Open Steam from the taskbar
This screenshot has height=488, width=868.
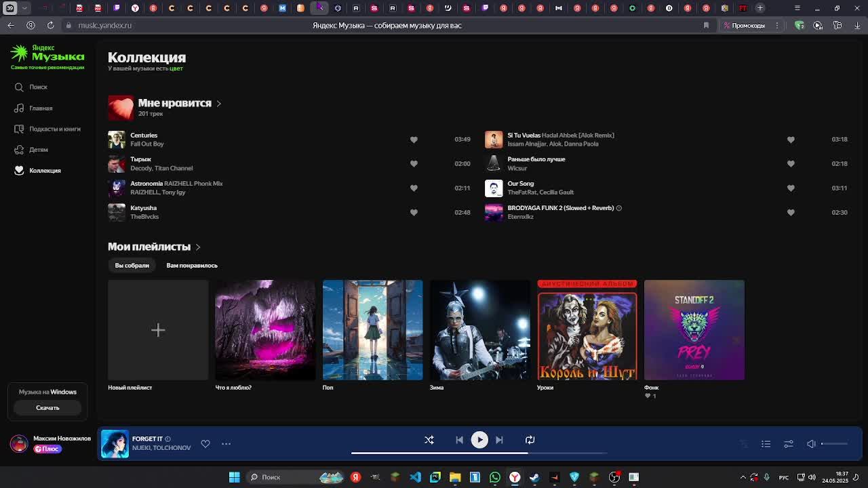[x=534, y=477]
